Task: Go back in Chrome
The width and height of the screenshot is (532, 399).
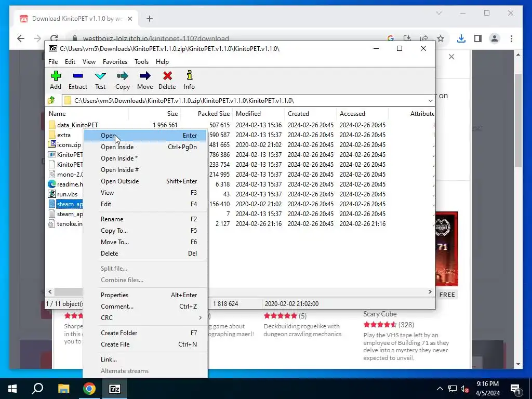Action: pos(21,38)
